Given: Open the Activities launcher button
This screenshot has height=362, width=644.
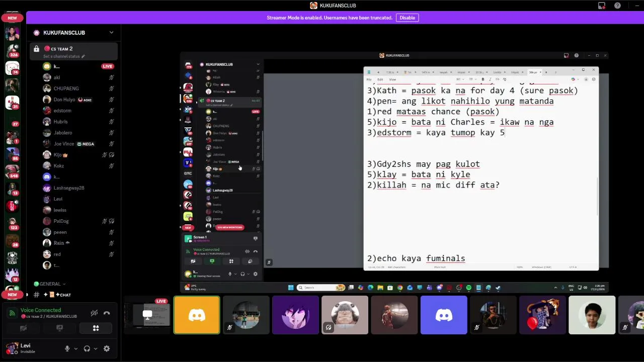Looking at the screenshot, I should (x=96, y=328).
